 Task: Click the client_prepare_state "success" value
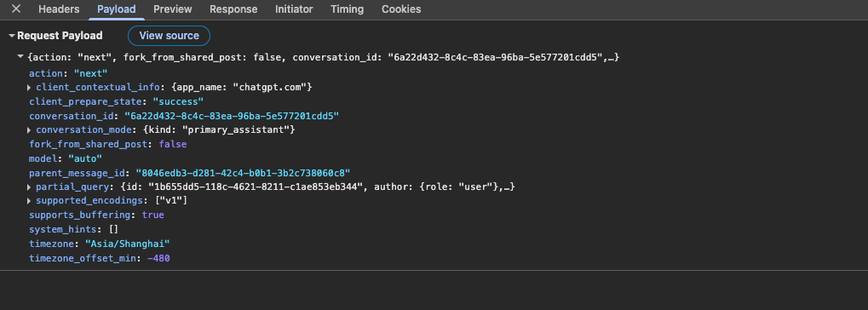click(178, 102)
